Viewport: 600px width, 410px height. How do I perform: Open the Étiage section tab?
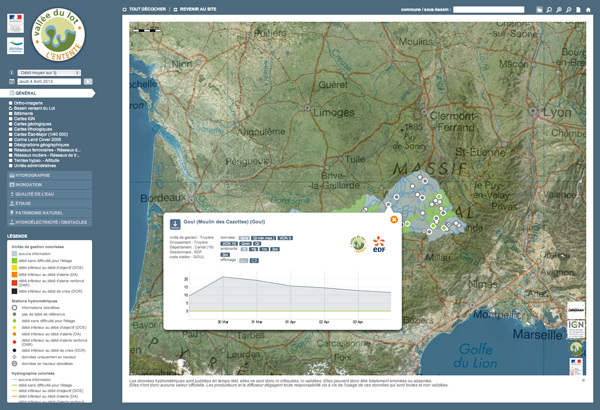pos(49,203)
